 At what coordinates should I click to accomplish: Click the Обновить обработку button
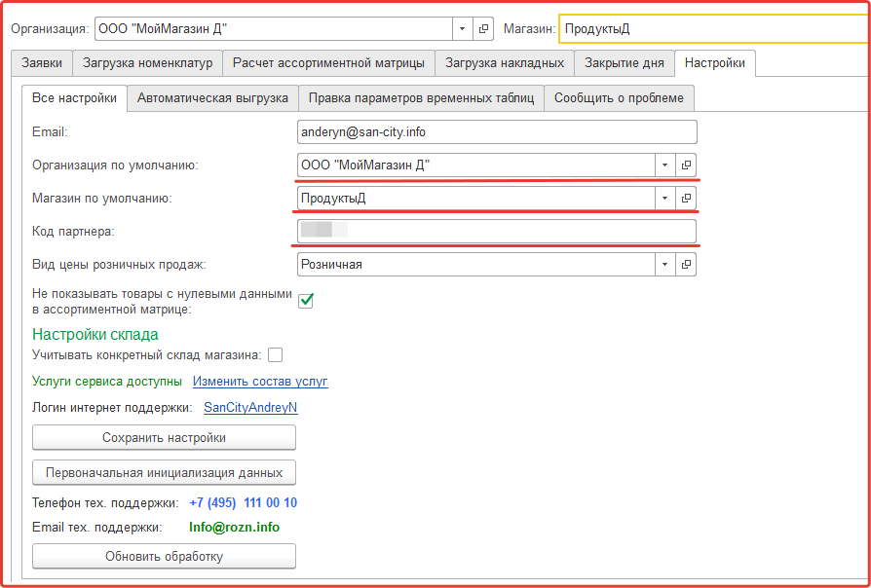coord(164,556)
